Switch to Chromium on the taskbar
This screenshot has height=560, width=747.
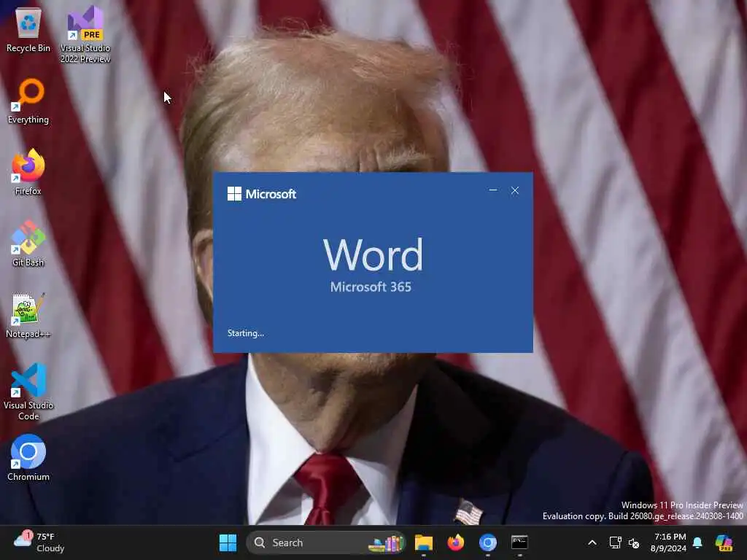tap(488, 542)
